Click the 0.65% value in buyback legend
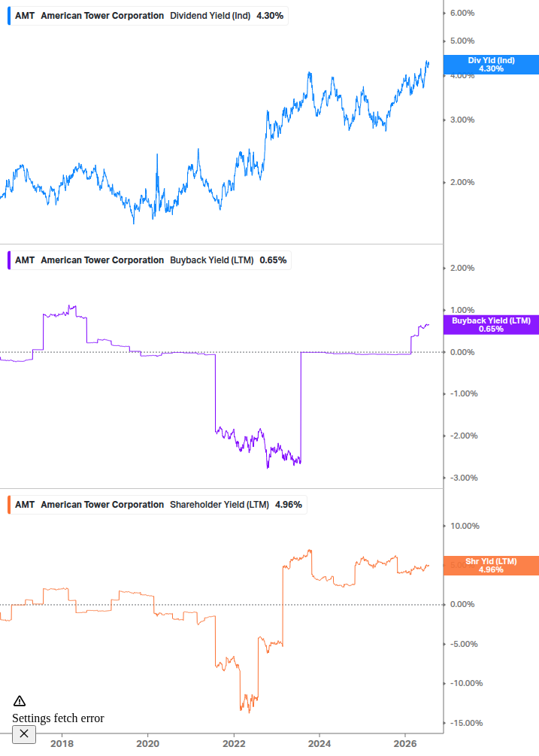 pyautogui.click(x=273, y=260)
